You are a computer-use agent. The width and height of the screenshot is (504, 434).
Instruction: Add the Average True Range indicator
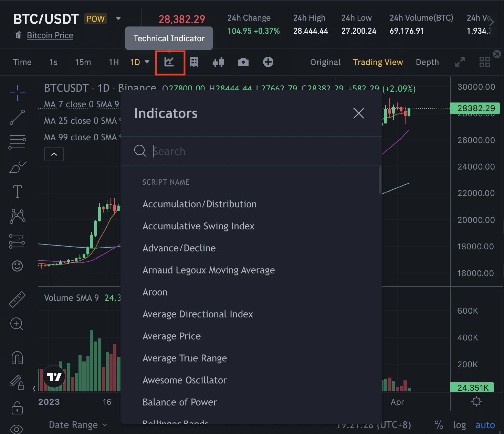coord(251,358)
